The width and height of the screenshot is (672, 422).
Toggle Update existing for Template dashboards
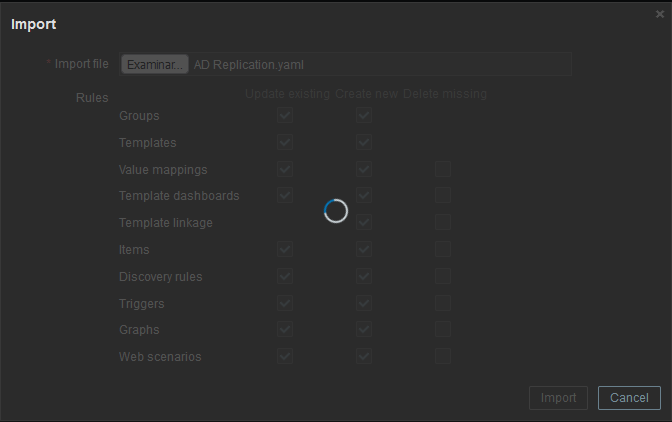pyautogui.click(x=285, y=196)
